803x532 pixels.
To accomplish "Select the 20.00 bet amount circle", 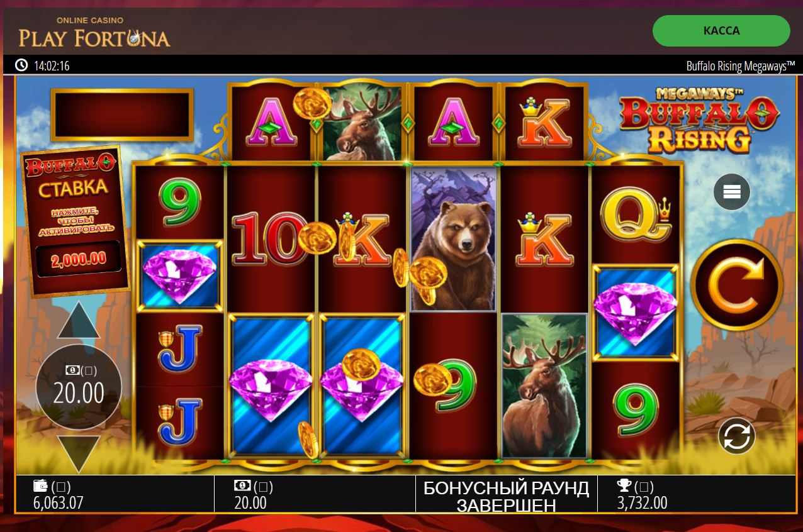I will pyautogui.click(x=79, y=387).
